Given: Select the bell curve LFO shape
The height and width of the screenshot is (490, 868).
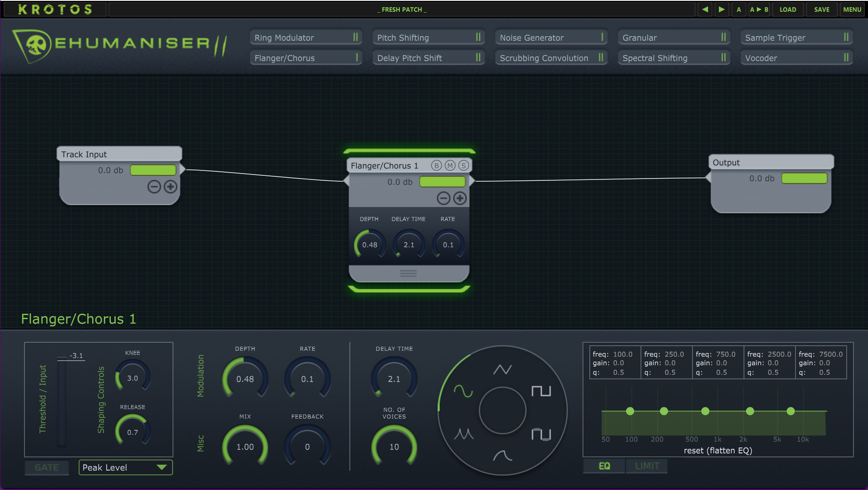Looking at the screenshot, I should tap(502, 455).
